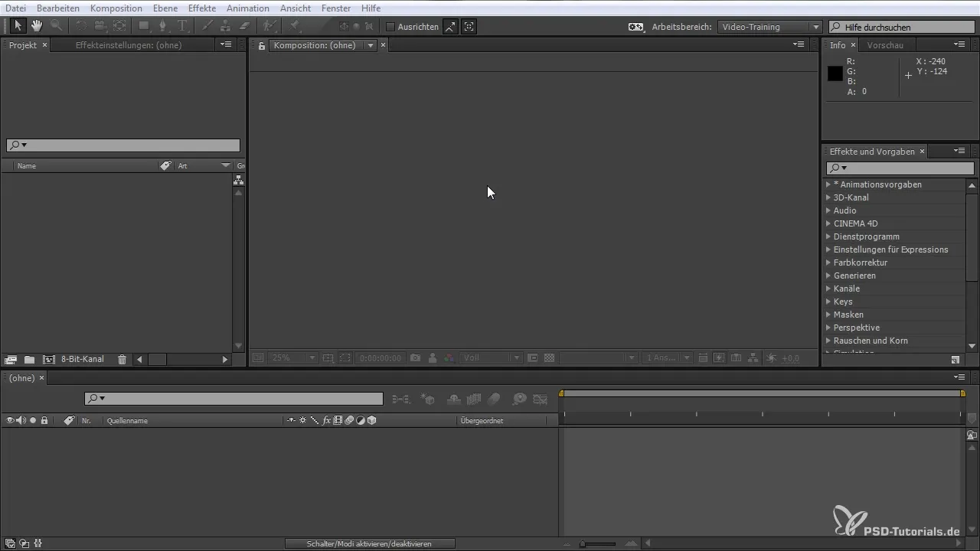Select the Eraser tool
Viewport: 980px width, 551px height.
coord(245,26)
